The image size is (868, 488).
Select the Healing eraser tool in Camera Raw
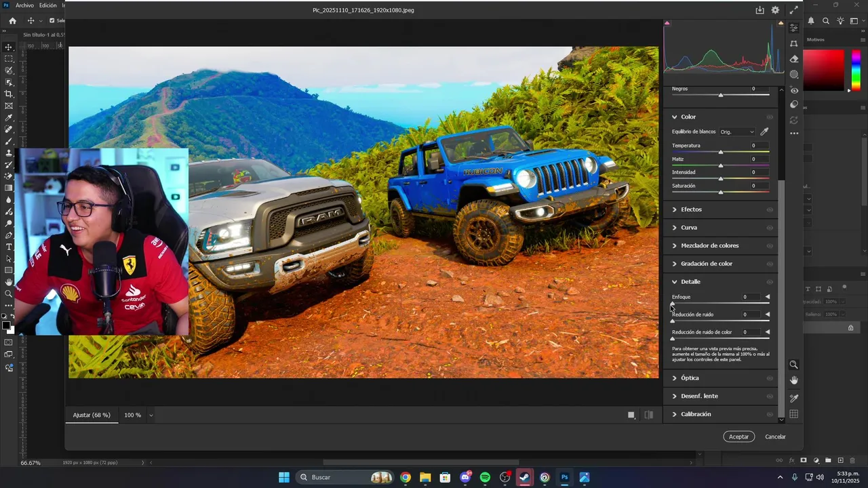pyautogui.click(x=793, y=59)
